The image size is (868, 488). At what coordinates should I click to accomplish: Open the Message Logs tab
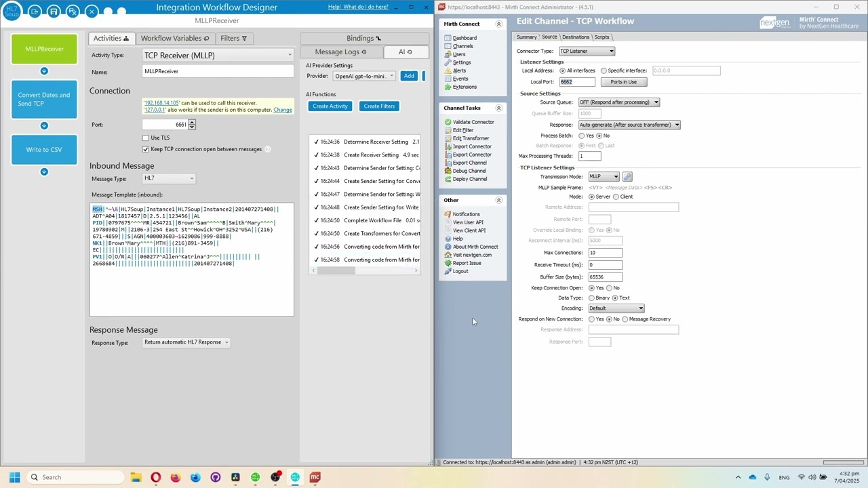pos(340,52)
